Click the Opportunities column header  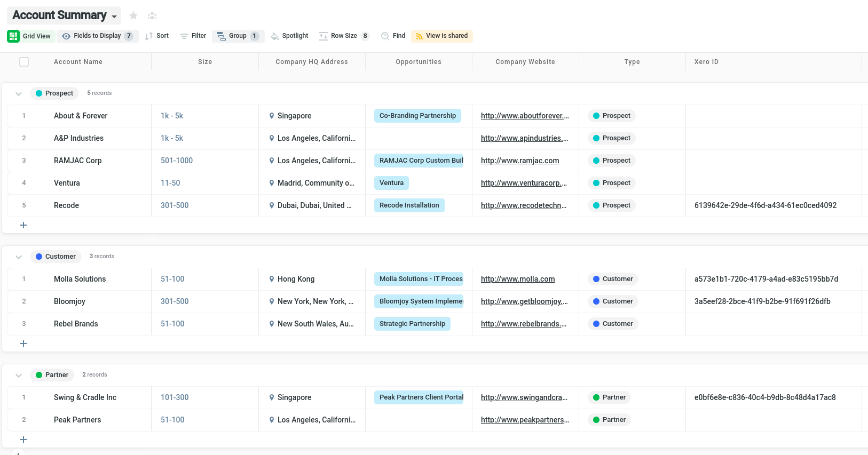(x=419, y=62)
